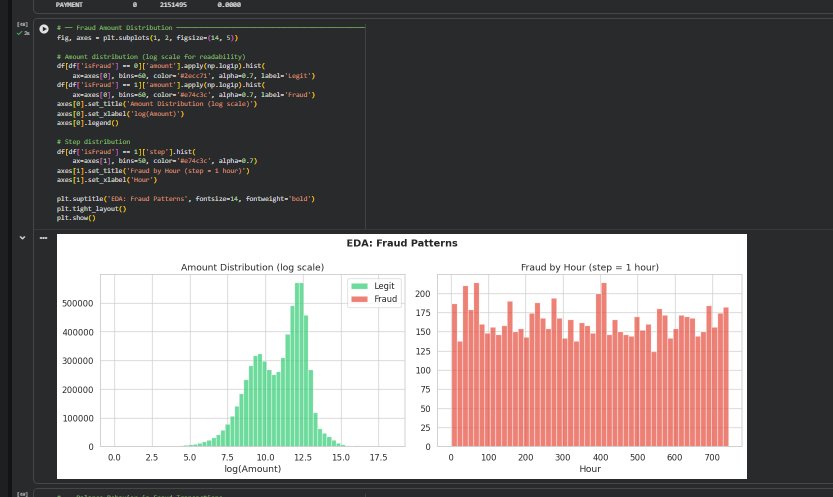Click the PAYMENT row in the table output
Screen dimensions: 833x497
pyautogui.click(x=149, y=5)
